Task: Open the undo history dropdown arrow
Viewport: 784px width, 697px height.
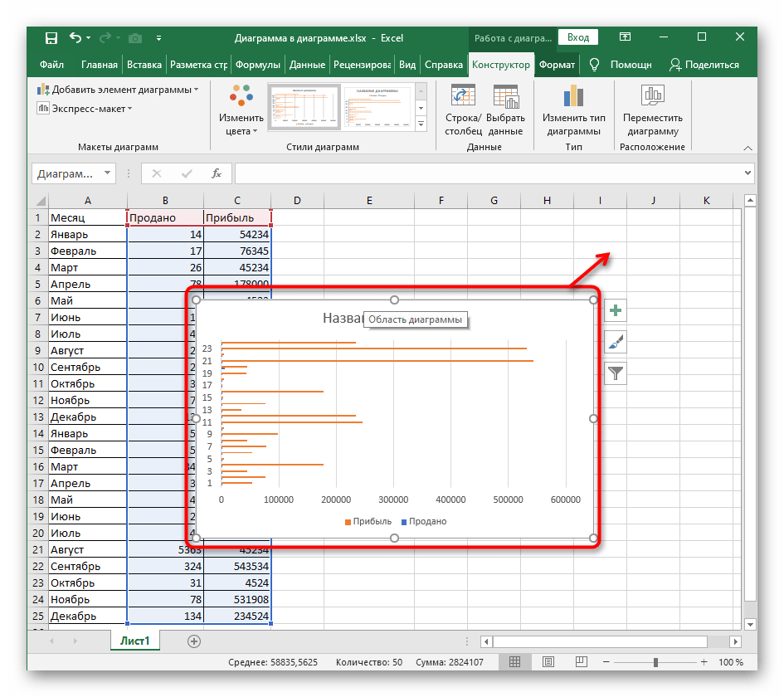Action: point(89,37)
